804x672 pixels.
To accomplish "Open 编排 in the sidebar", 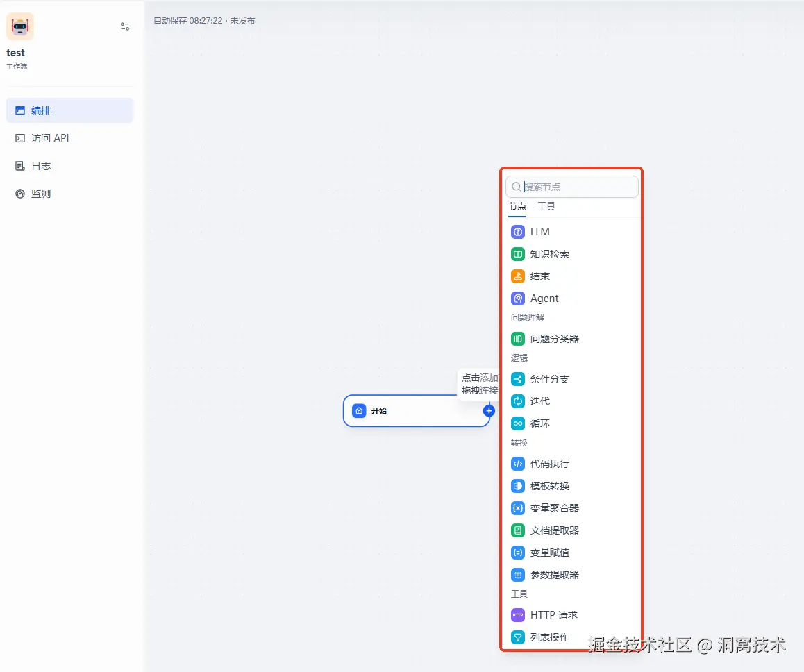I will 69,110.
